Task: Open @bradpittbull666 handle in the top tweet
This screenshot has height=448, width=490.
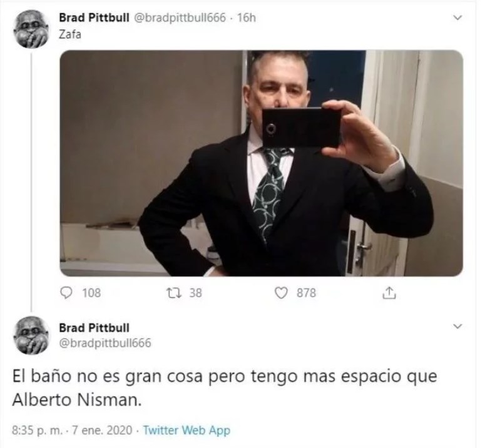Action: [180, 18]
